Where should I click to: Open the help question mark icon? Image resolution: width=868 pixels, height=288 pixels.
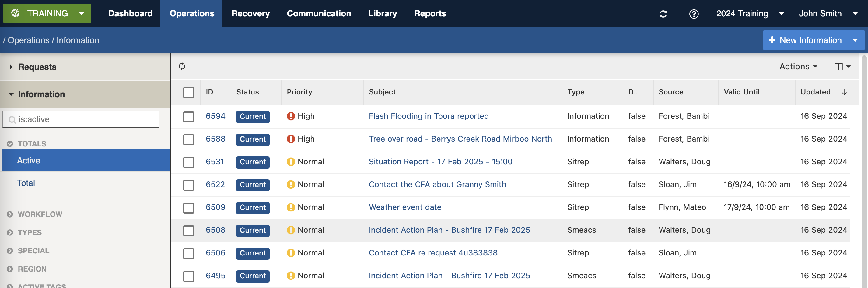click(693, 14)
